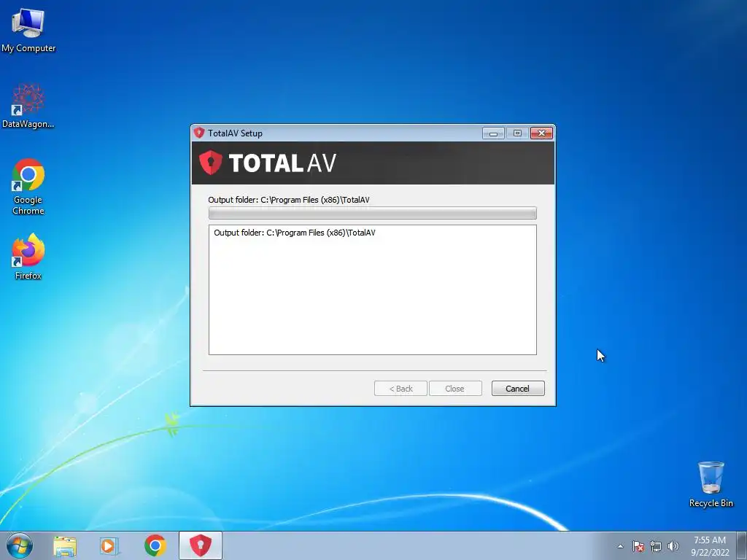Viewport: 747px width, 560px height.
Task: Open the Windows Start menu orb
Action: click(20, 545)
